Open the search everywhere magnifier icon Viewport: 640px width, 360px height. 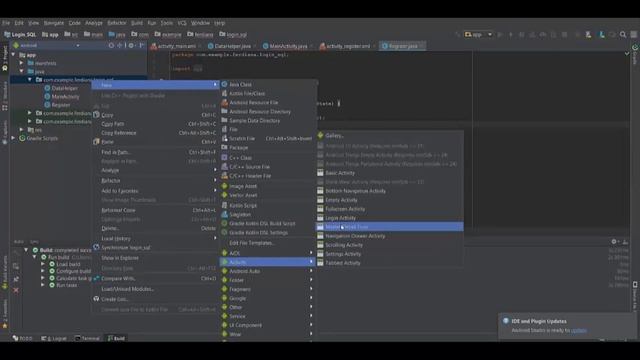pos(623,35)
